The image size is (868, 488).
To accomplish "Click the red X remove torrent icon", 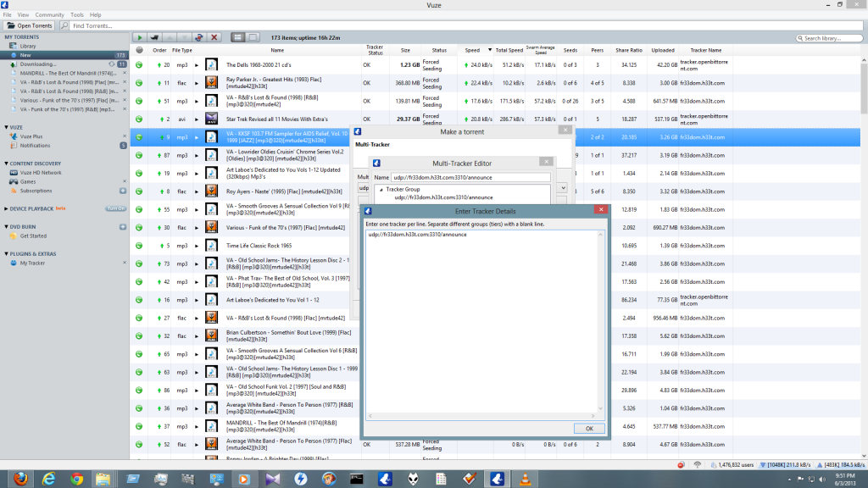I will click(214, 37).
